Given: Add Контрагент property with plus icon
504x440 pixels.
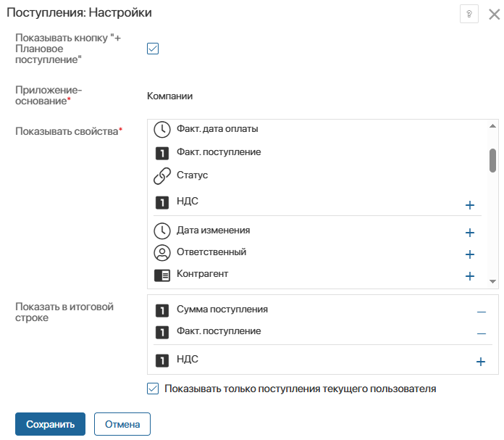Looking at the screenshot, I should (x=470, y=276).
